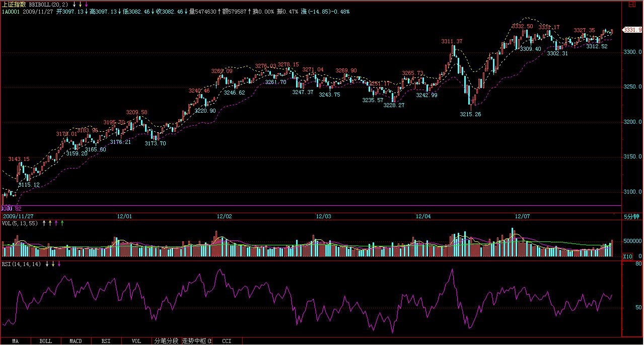Screen dimensions: 644x345
Task: Click the 3332.50 high annotation
Action: pos(522,26)
